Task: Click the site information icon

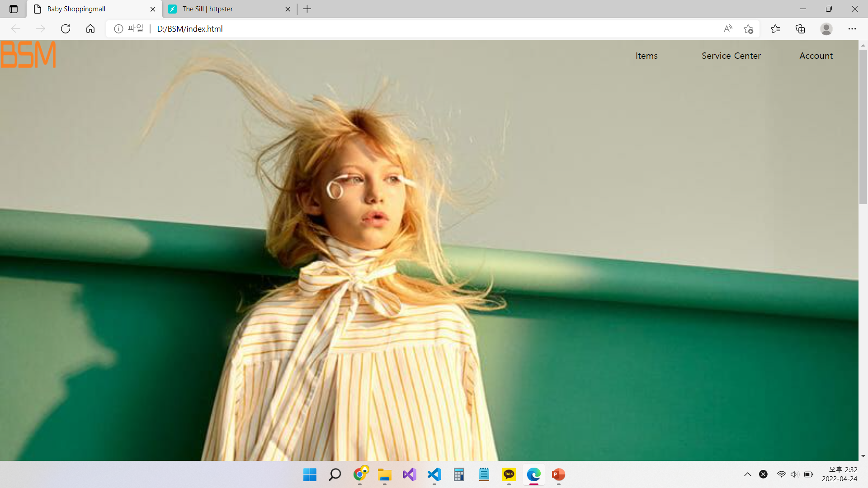Action: [118, 29]
